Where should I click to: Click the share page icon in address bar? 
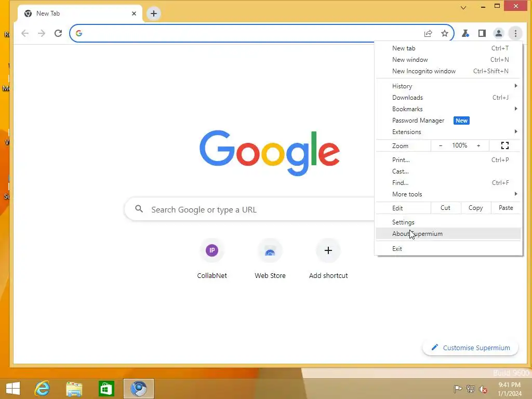point(428,33)
